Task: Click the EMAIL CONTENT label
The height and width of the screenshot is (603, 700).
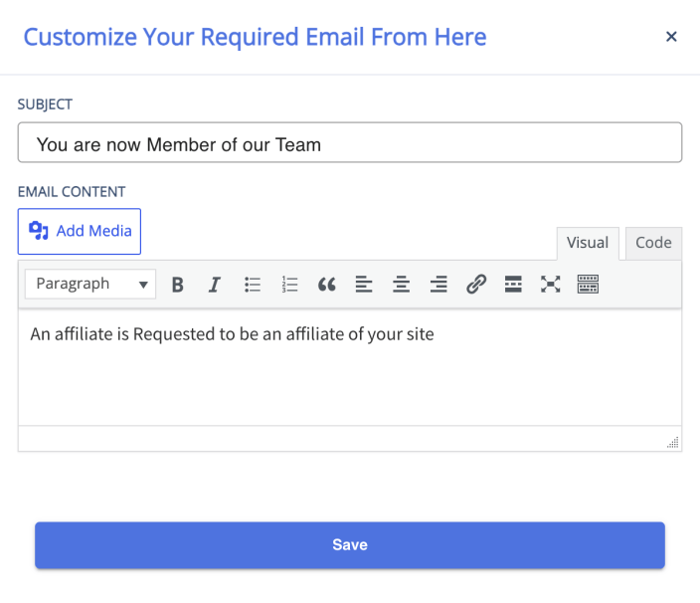Action: point(72,192)
